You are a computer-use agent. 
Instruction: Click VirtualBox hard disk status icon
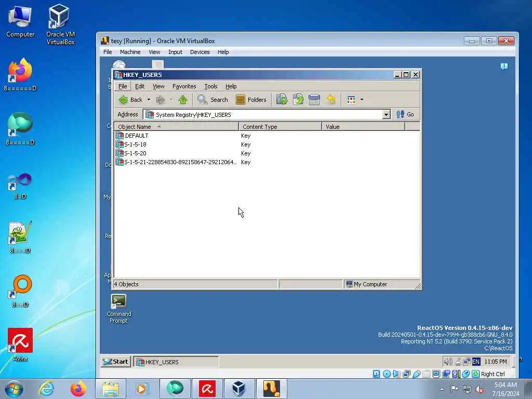pos(376,374)
